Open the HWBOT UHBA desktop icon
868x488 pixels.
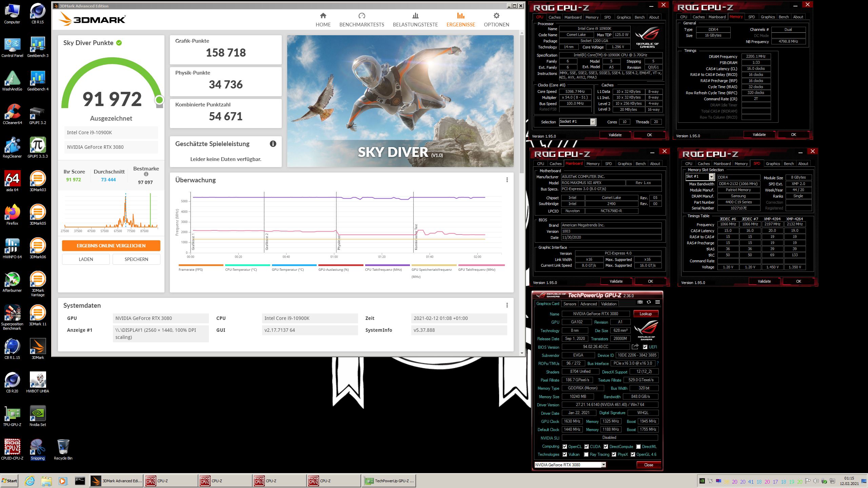(x=38, y=383)
